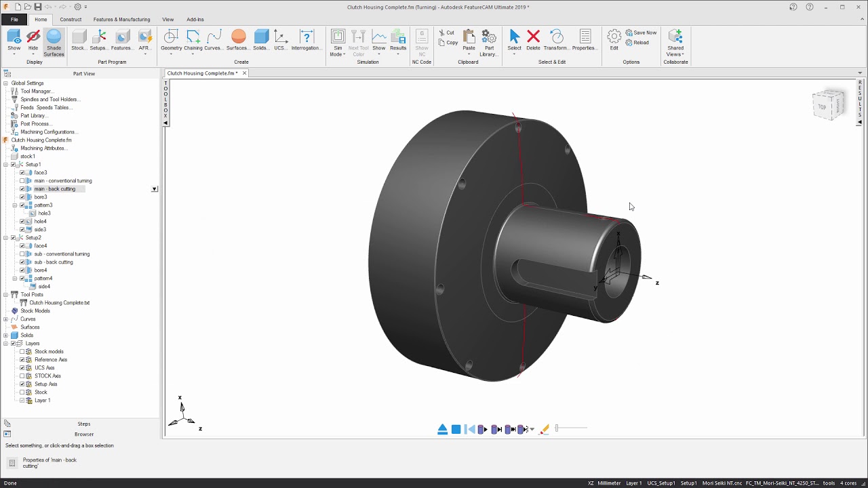Click the Hide display button
Screen dimensions: 868x488
pyautogui.click(x=33, y=41)
